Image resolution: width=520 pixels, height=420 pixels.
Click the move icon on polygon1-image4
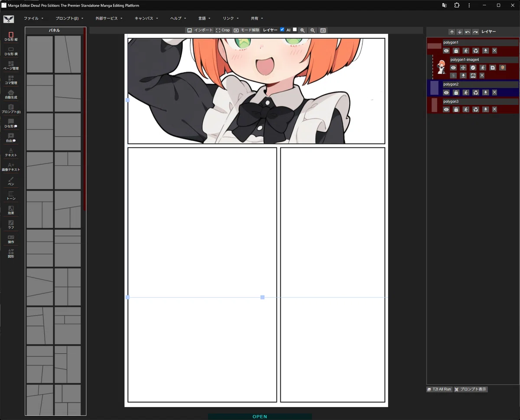[463, 68]
